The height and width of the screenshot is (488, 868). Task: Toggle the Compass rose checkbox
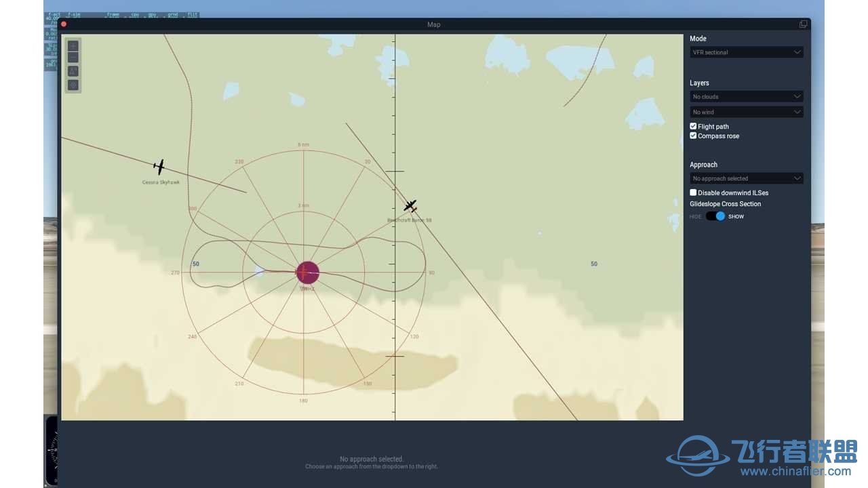(x=693, y=136)
